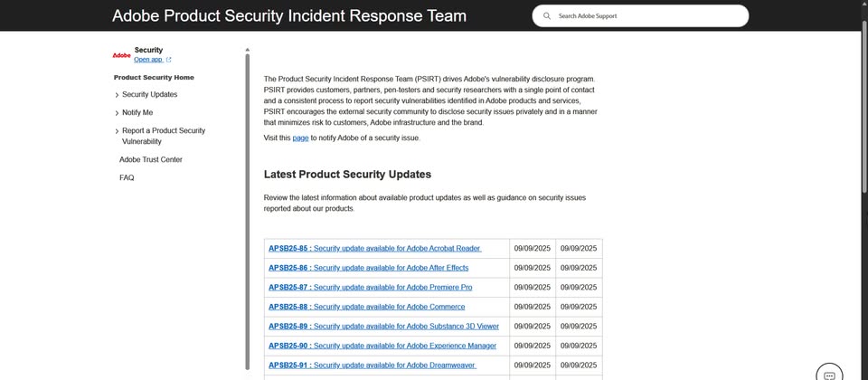Screen dimensions: 868x380
Task: Click the Open app link
Action: [x=148, y=60]
